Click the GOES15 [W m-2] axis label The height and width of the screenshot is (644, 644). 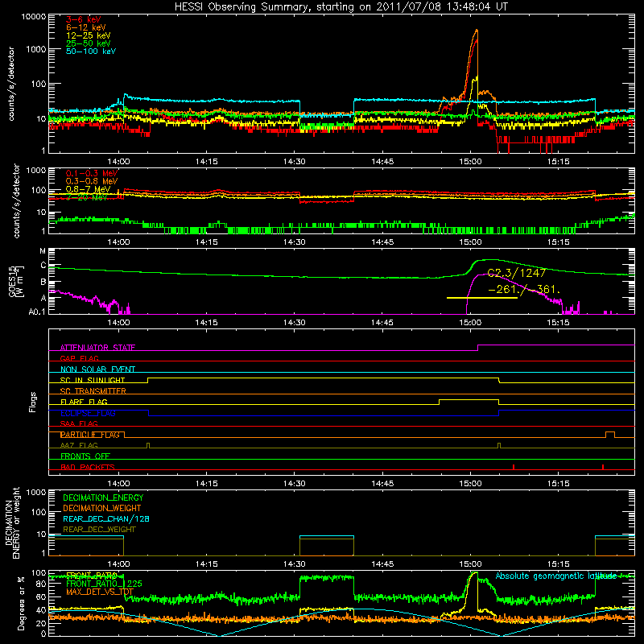[x=16, y=281]
